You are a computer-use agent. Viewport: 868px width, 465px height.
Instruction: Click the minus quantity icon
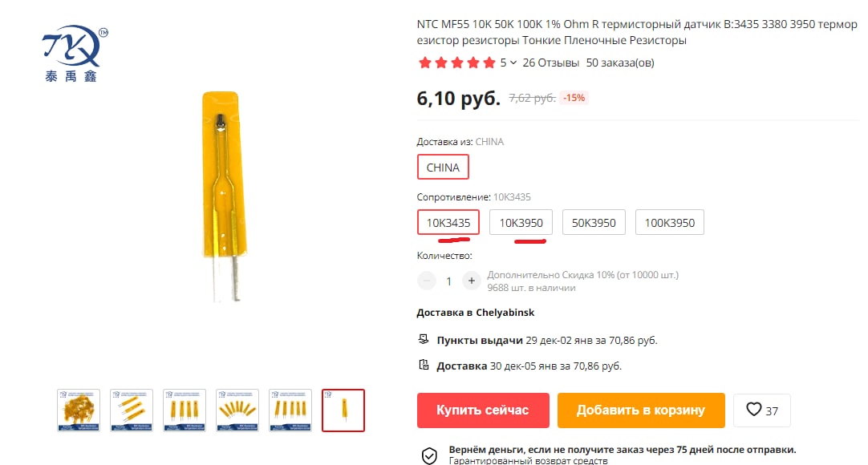pyautogui.click(x=426, y=281)
